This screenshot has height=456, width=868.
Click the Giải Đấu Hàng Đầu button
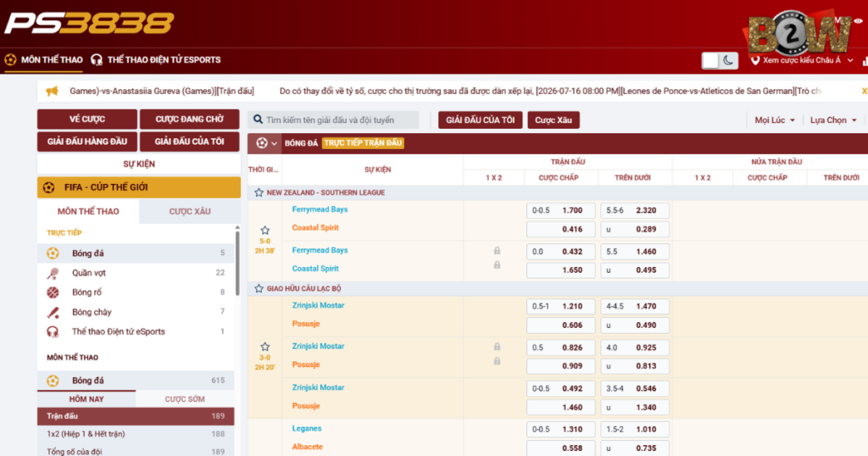(87, 142)
